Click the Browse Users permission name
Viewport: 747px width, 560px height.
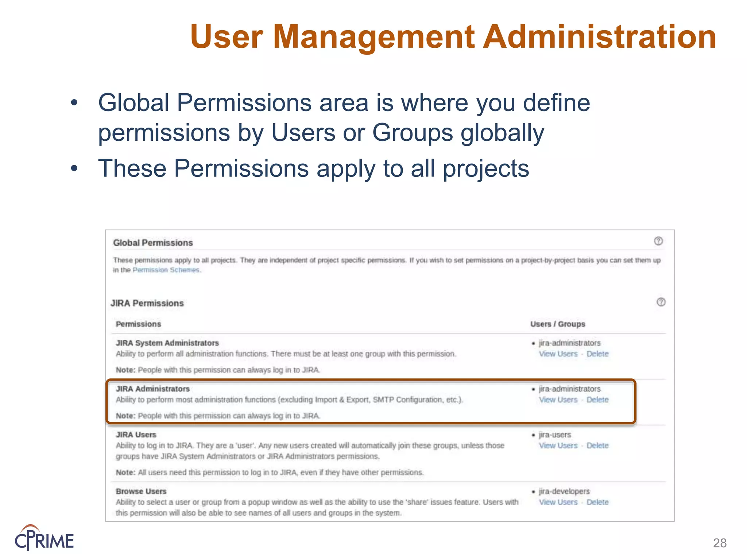pyautogui.click(x=141, y=491)
